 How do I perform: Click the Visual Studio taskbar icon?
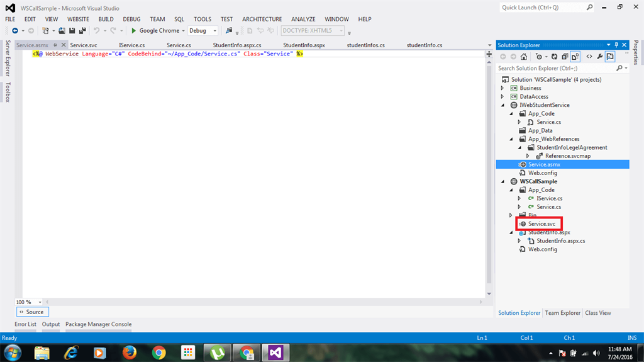275,353
